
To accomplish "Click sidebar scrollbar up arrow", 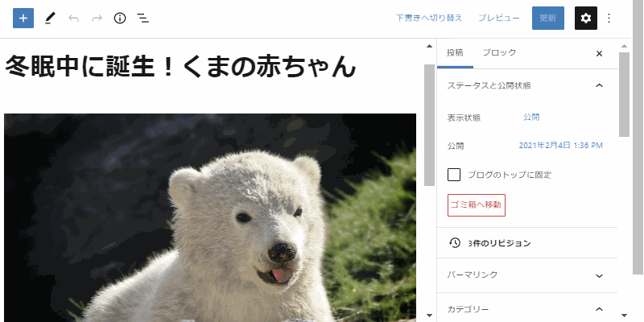I will (625, 46).
